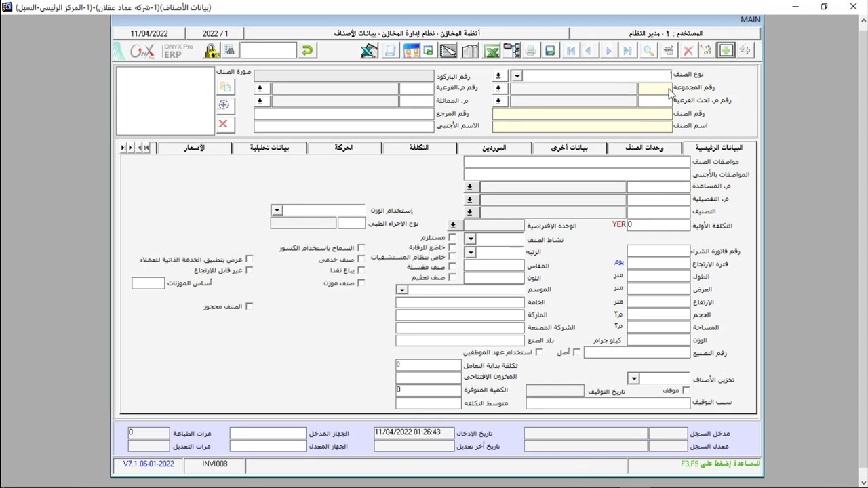Open the الموسم dropdown

click(402, 290)
